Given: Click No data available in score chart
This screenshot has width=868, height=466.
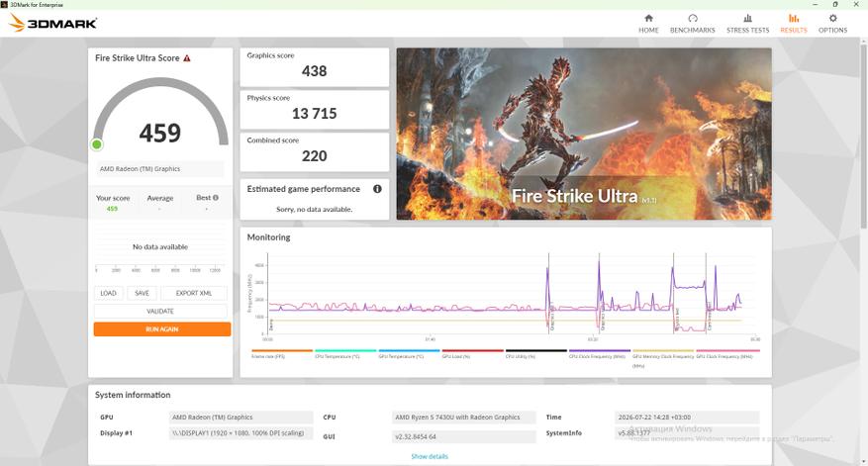Looking at the screenshot, I should pos(160,246).
